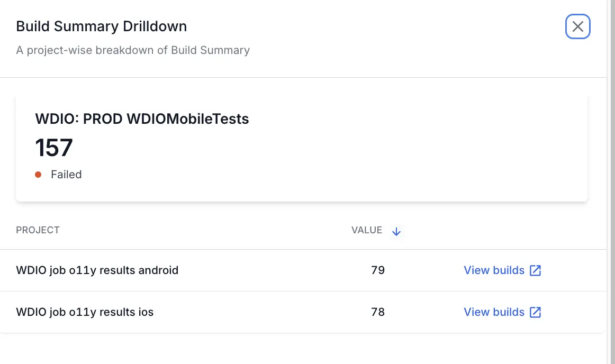The width and height of the screenshot is (615, 364).
Task: Open View builds for ios results
Action: (494, 312)
